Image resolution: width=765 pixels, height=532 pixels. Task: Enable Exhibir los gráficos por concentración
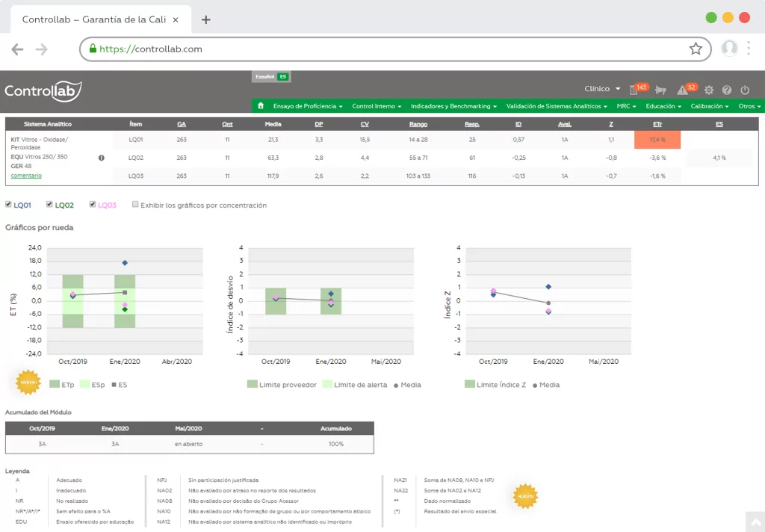[x=135, y=205]
